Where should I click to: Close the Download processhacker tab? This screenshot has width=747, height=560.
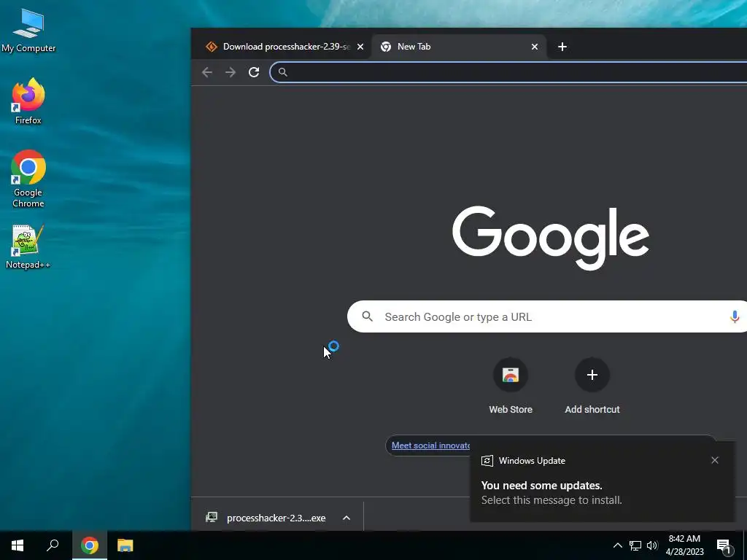[x=360, y=47]
